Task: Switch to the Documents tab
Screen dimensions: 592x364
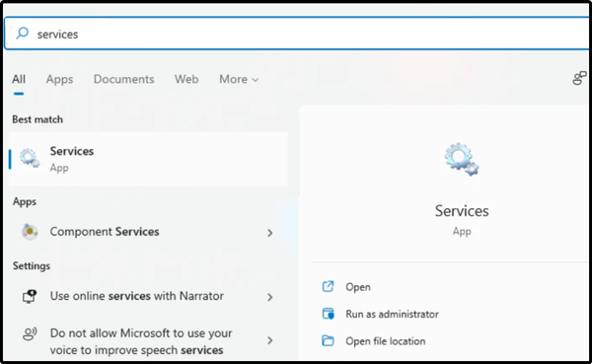Action: coord(124,79)
